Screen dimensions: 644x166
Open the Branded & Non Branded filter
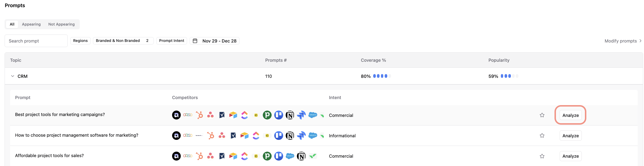coord(123,41)
